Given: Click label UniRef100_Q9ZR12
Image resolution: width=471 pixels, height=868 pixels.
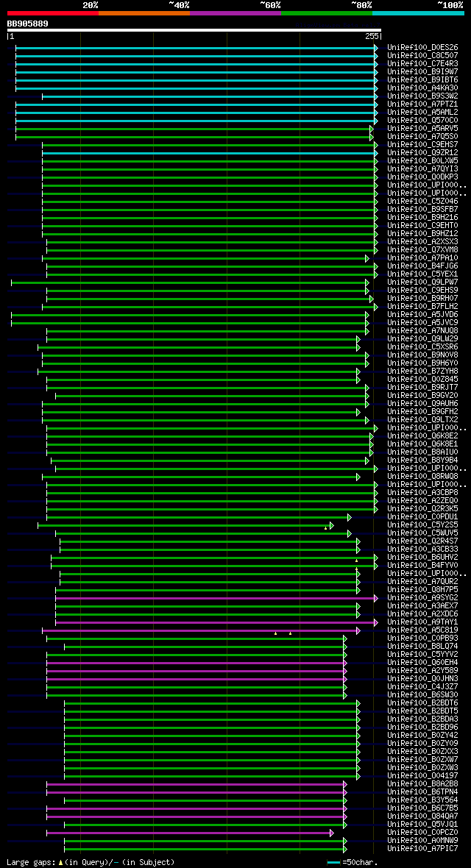Looking at the screenshot, I should click(422, 153).
